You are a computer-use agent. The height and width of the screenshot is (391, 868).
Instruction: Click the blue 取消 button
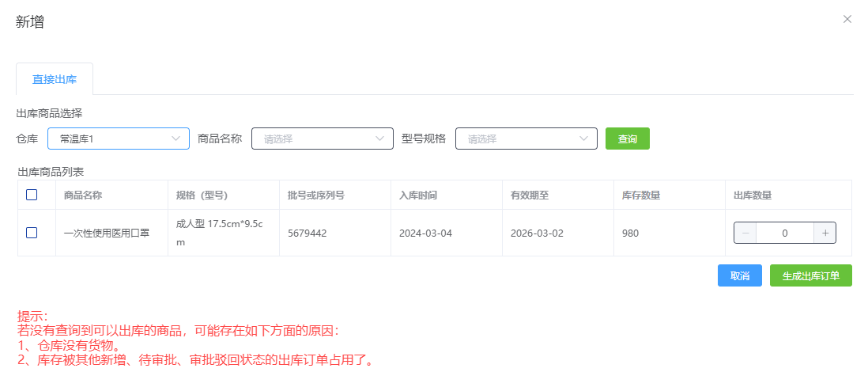tap(739, 275)
